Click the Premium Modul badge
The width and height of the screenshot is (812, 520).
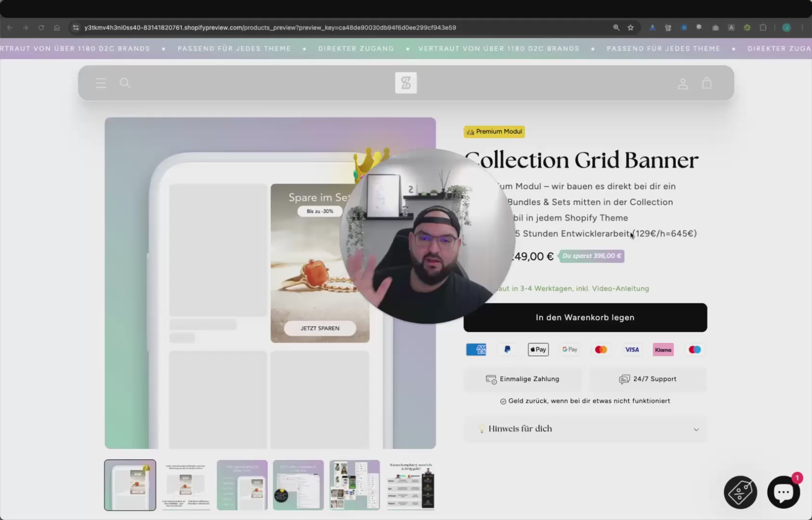pos(494,131)
